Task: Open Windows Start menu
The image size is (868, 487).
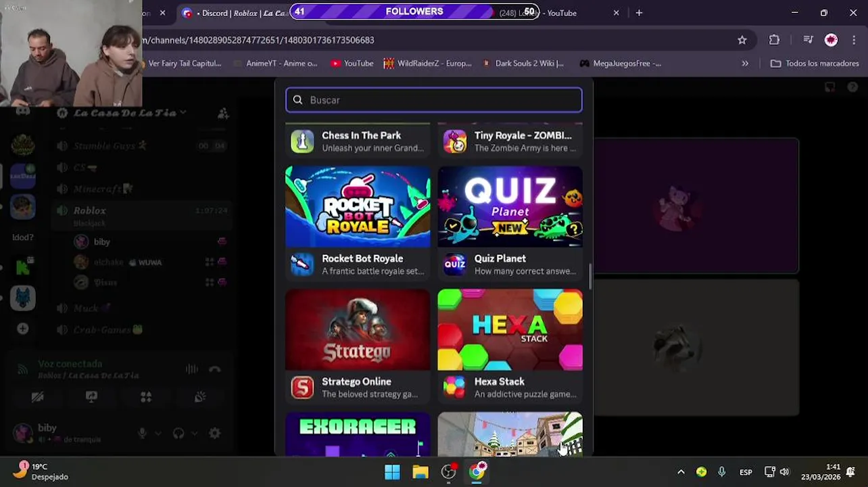Action: (x=392, y=471)
